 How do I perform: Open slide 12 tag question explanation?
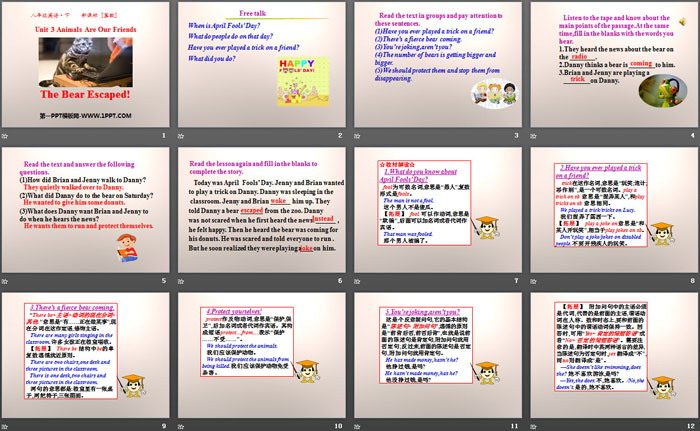coord(614,355)
